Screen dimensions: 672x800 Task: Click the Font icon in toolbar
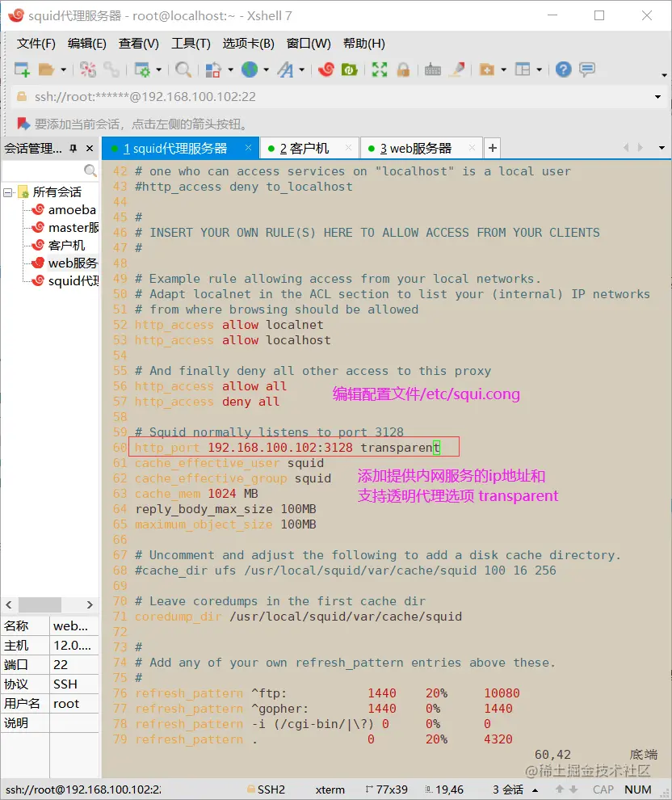[286, 69]
